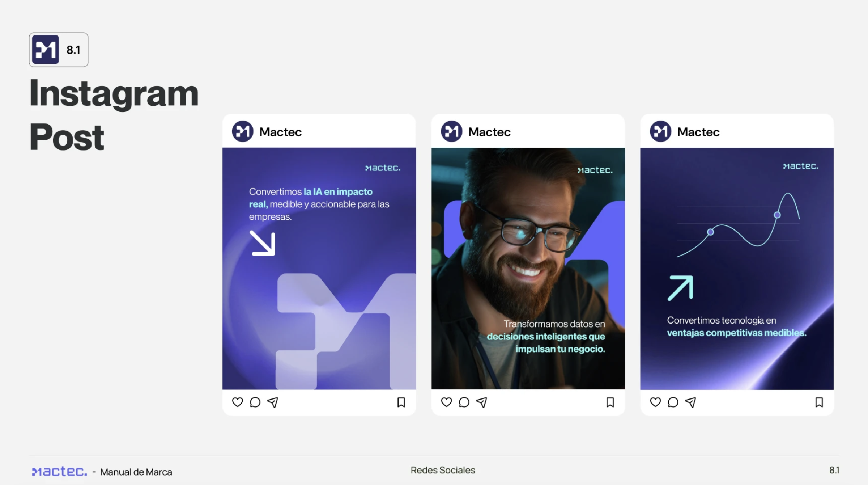
Task: Save the middle post with bookmark icon
Action: 610,402
